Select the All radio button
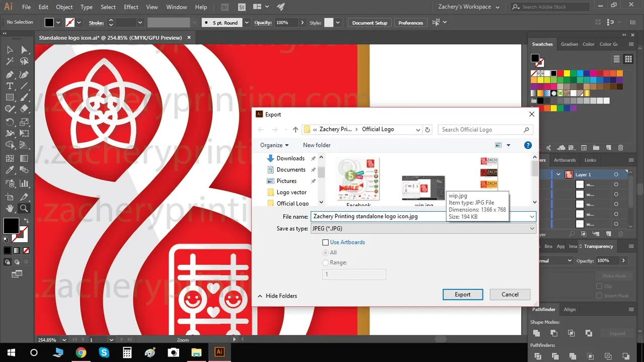Screen dimensions: 644x362 pyautogui.click(x=326, y=252)
